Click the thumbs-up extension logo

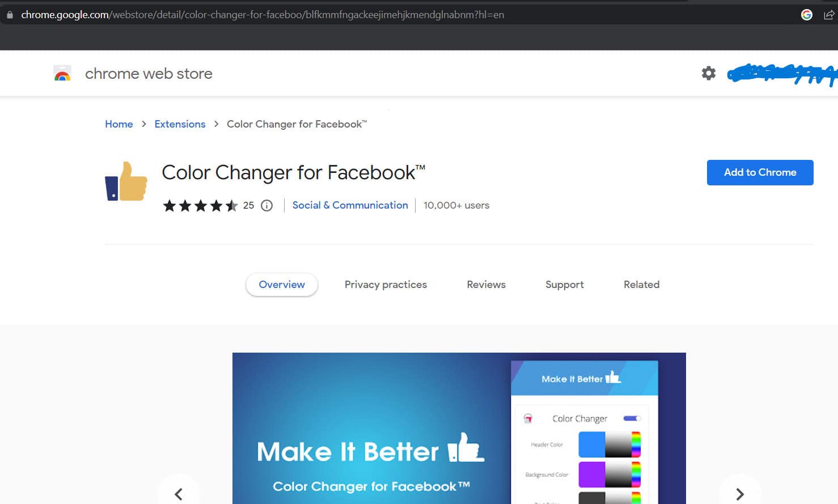[126, 181]
